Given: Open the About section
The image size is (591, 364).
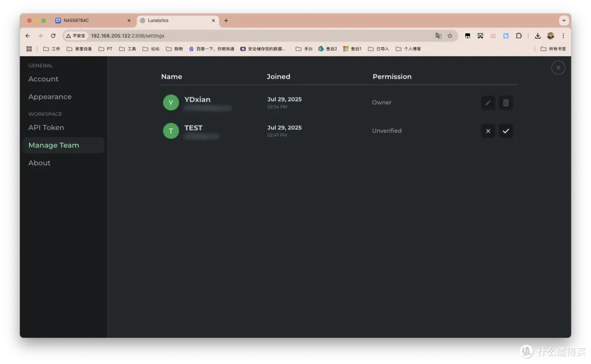Looking at the screenshot, I should pyautogui.click(x=39, y=163).
